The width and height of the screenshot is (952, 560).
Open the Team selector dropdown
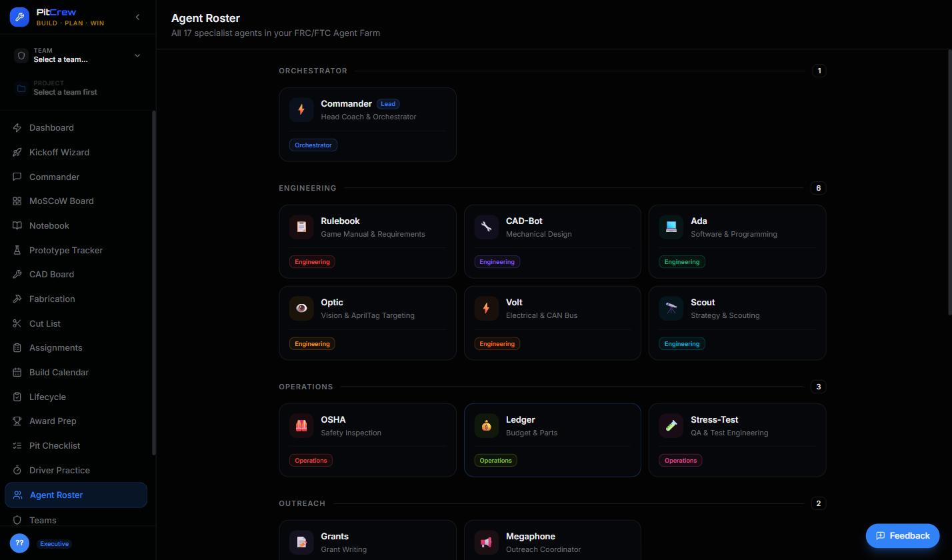coord(78,55)
